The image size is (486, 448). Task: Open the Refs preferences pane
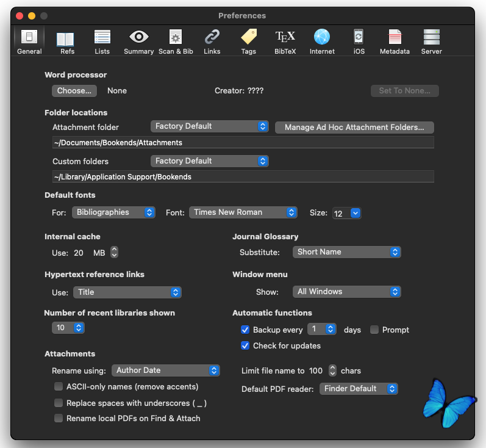pos(67,42)
